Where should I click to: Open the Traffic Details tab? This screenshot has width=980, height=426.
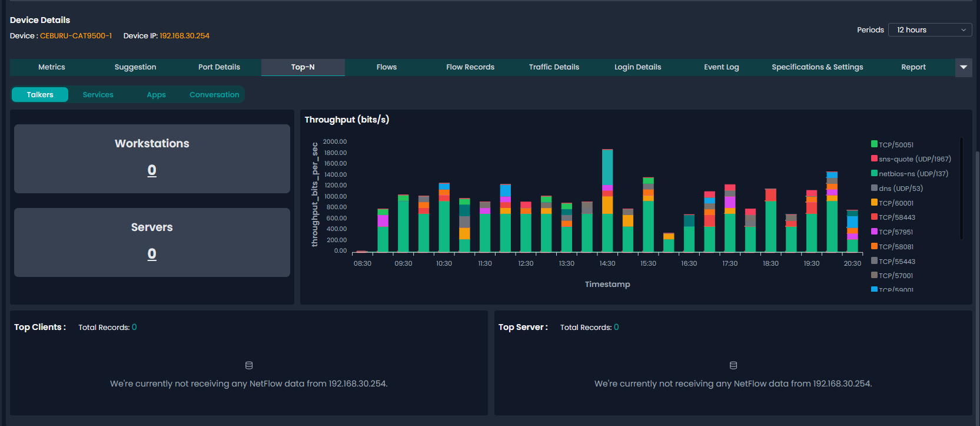[554, 67]
